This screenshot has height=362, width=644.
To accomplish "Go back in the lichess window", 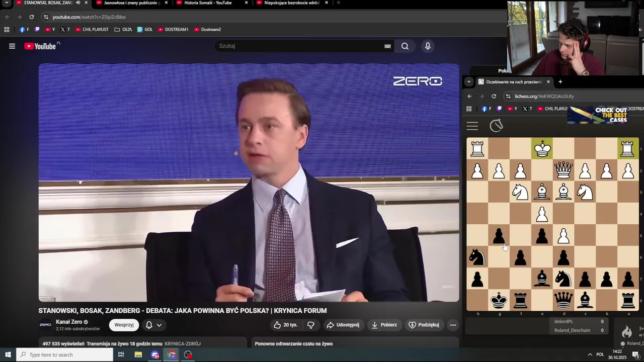I will 469,97.
